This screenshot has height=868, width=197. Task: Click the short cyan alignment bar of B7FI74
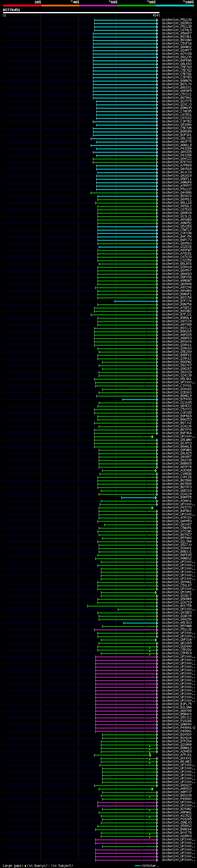click(x=136, y=301)
